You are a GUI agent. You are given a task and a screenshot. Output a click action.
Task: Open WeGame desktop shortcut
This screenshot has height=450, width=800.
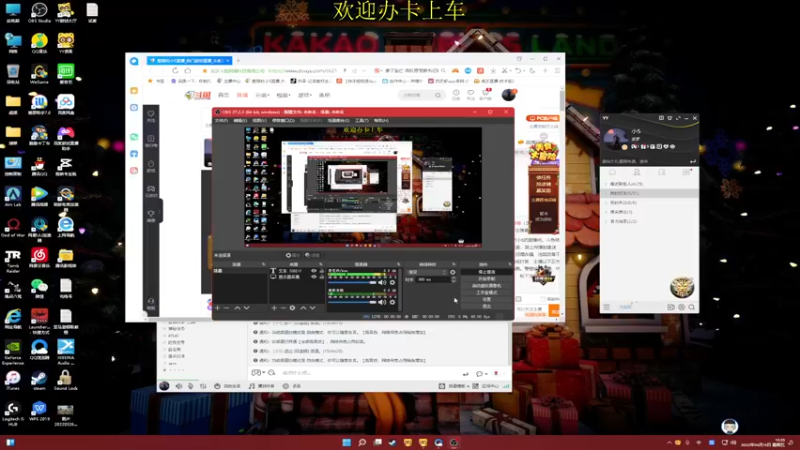tap(39, 74)
